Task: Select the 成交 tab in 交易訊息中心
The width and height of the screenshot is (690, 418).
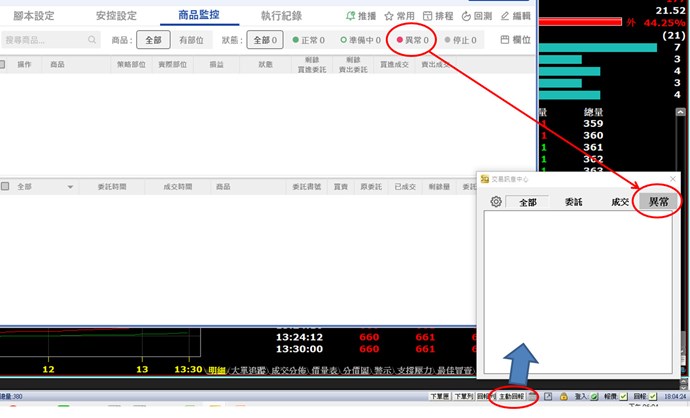Action: coord(620,202)
